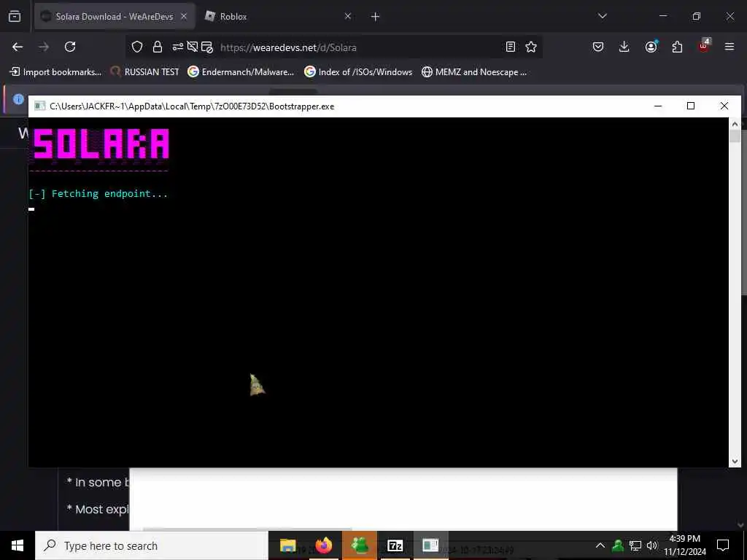Select the console app taskbar button

coord(430,545)
